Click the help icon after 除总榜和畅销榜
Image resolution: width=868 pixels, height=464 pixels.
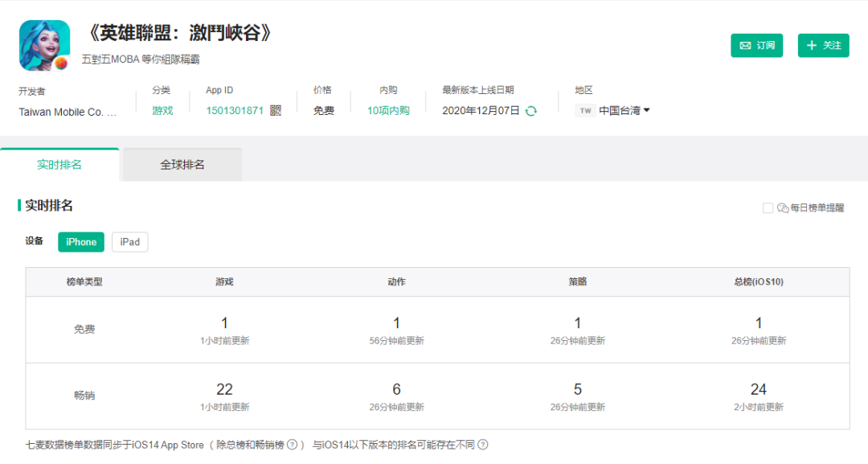(x=292, y=445)
